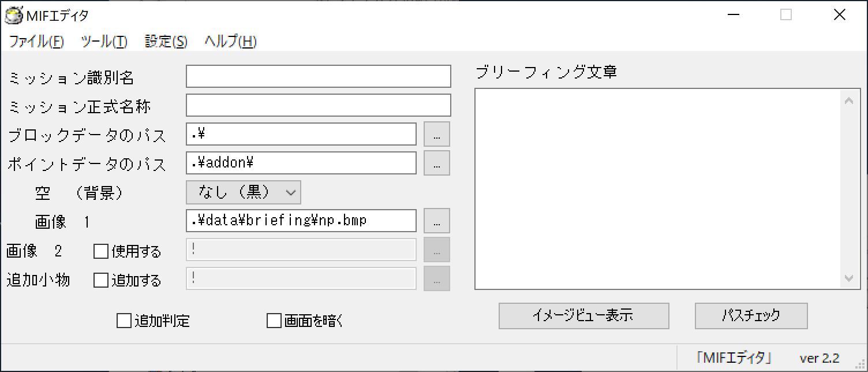The height and width of the screenshot is (372, 868).
Task: Enable the 画面を暗く option
Action: (274, 321)
